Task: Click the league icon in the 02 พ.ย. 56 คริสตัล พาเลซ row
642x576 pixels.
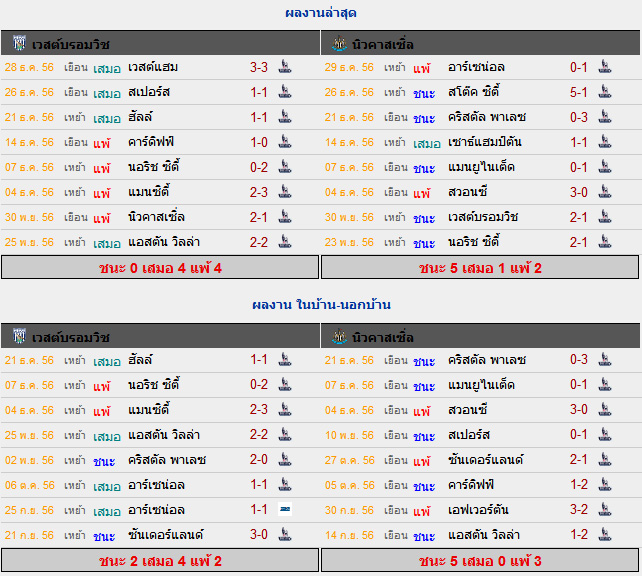Action: pos(285,459)
